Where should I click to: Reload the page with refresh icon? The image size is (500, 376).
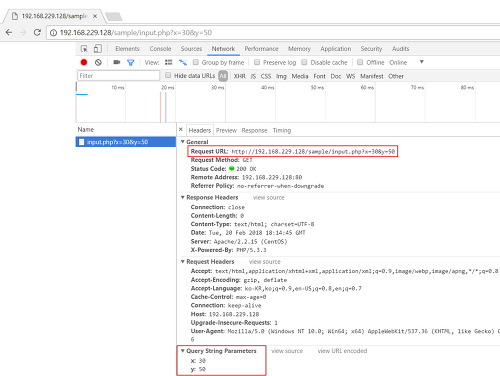click(37, 32)
